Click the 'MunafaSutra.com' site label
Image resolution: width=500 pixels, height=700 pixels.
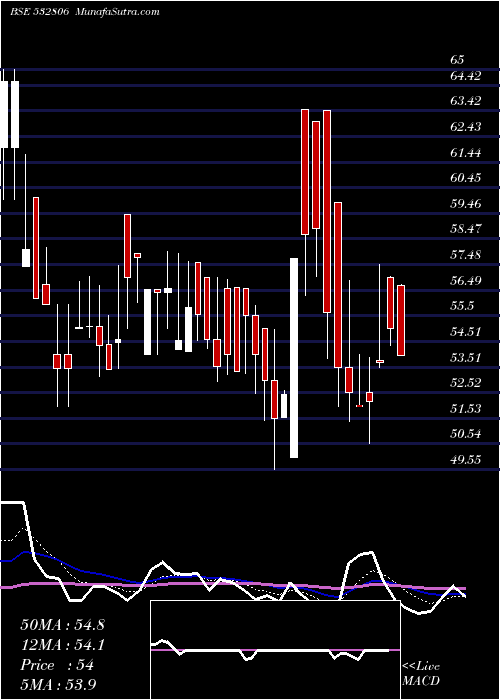118,12
